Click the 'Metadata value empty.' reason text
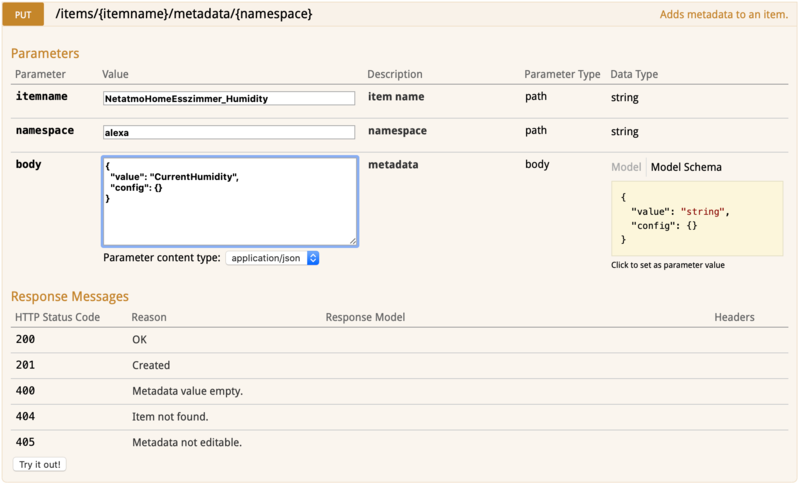 coord(187,391)
